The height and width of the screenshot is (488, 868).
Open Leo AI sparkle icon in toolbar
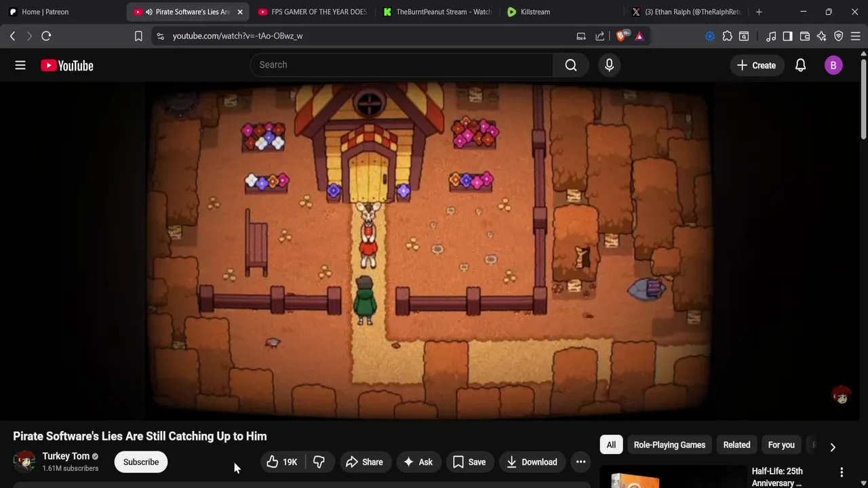821,36
